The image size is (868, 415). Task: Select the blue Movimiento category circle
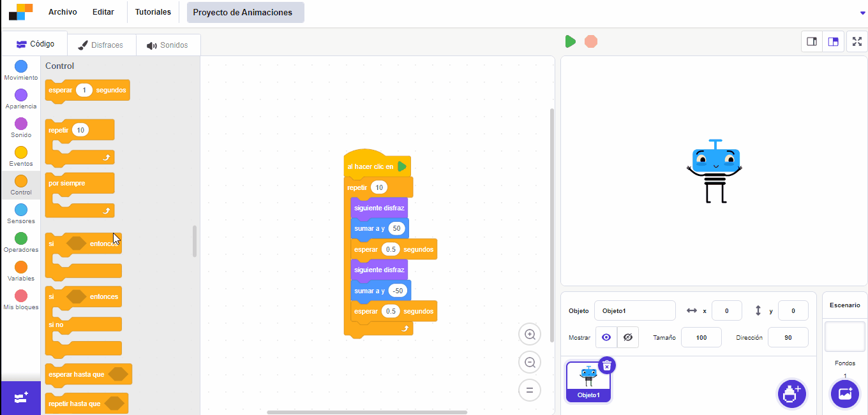coord(21,66)
